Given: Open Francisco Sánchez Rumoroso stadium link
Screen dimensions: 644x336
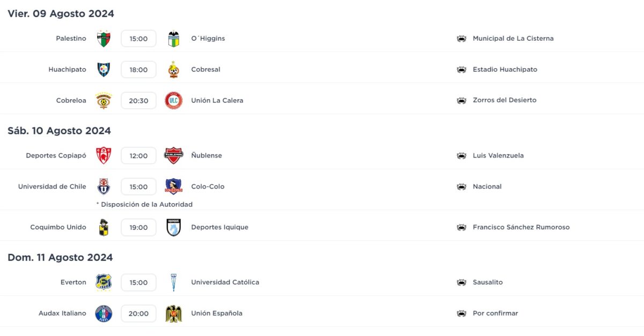Looking at the screenshot, I should click(x=521, y=227).
